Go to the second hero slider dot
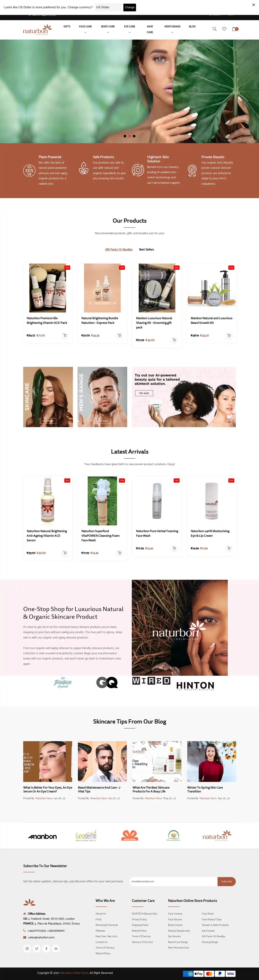The height and width of the screenshot is (980, 259). pos(129,136)
